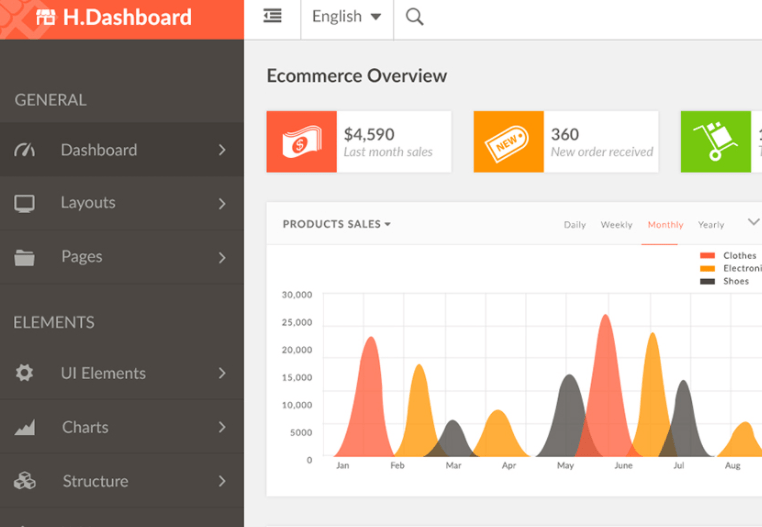Open the PRODUCTS SALES dropdown

pyautogui.click(x=337, y=224)
